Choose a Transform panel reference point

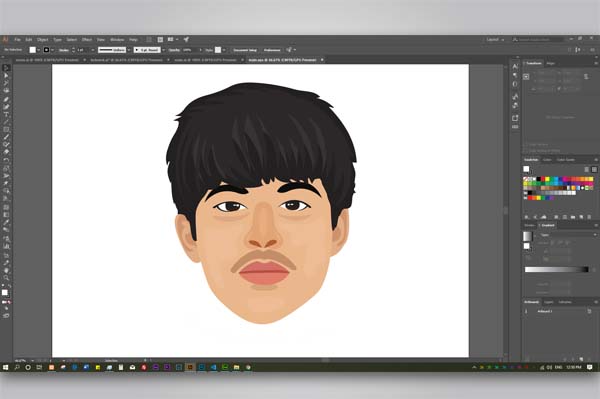(x=527, y=77)
